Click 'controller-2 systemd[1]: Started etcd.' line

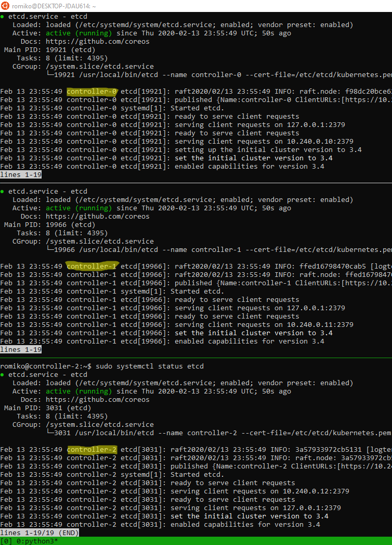coord(112,474)
